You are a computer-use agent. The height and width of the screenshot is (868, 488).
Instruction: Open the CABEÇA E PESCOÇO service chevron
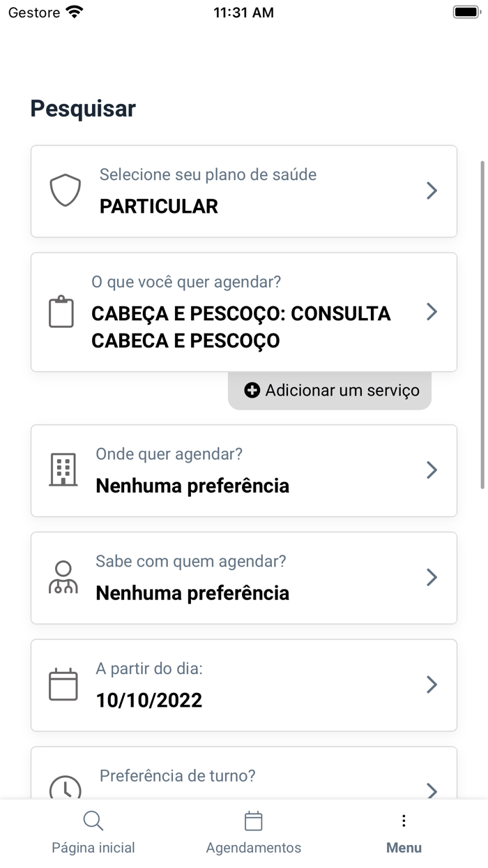point(432,312)
